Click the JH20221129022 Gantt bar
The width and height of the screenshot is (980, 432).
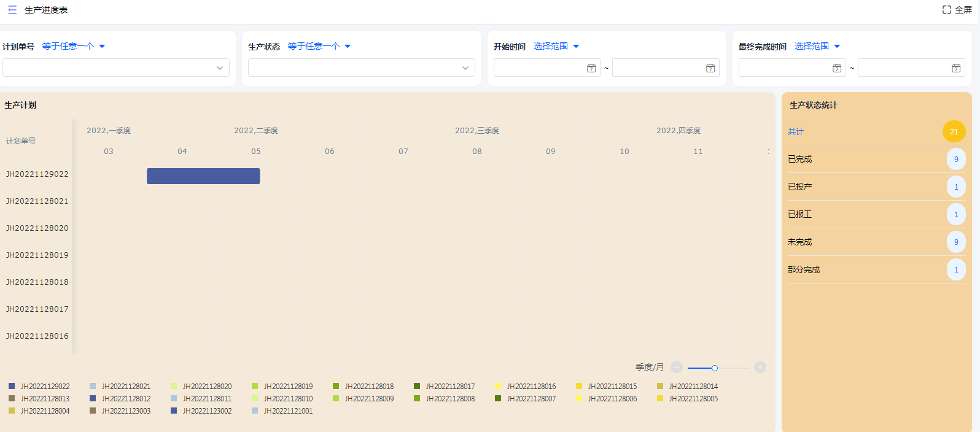[203, 176]
